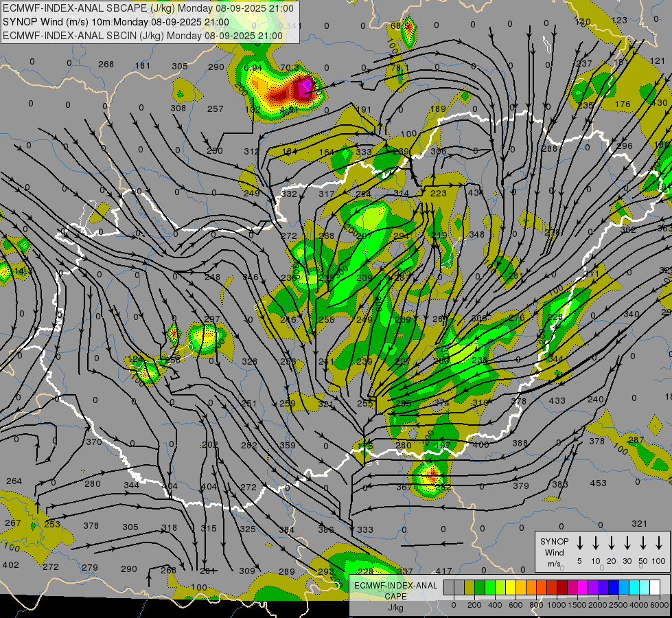
Task: Click the SYNOP label in wind legend
Action: click(x=554, y=541)
